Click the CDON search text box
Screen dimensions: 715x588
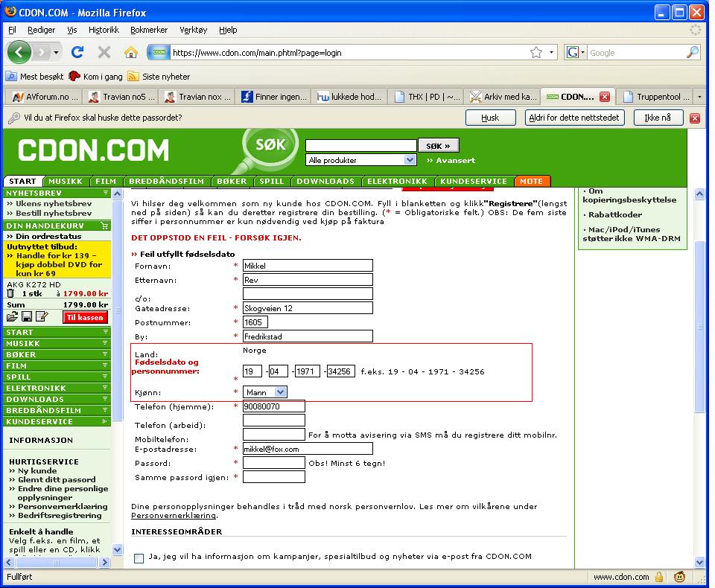[x=361, y=145]
